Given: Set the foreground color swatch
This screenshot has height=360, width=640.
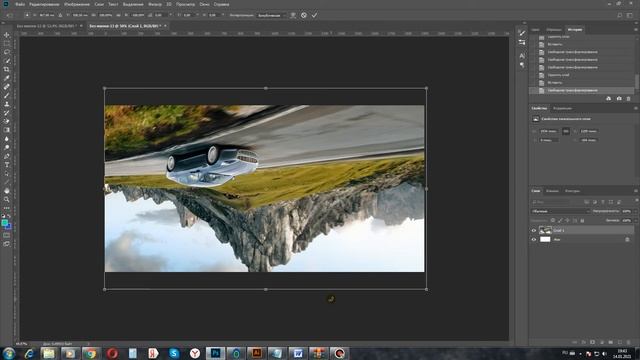Looking at the screenshot, I should tap(5, 223).
